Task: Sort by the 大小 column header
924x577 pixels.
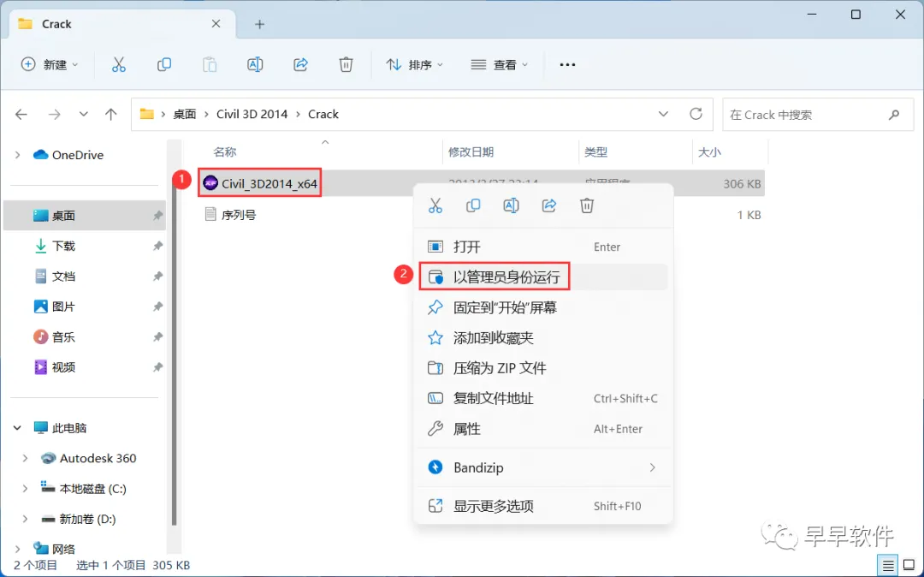Action: coord(709,152)
